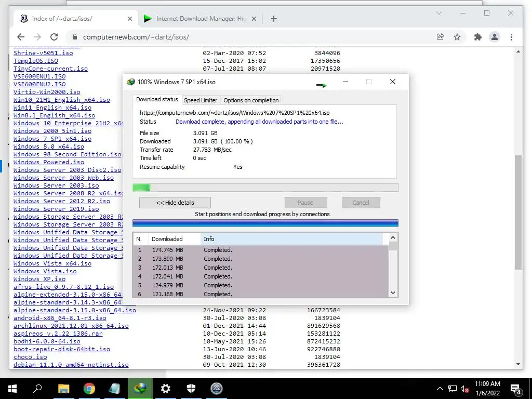Click the notepad-like taskbar icon beside Chrome

tap(115, 389)
